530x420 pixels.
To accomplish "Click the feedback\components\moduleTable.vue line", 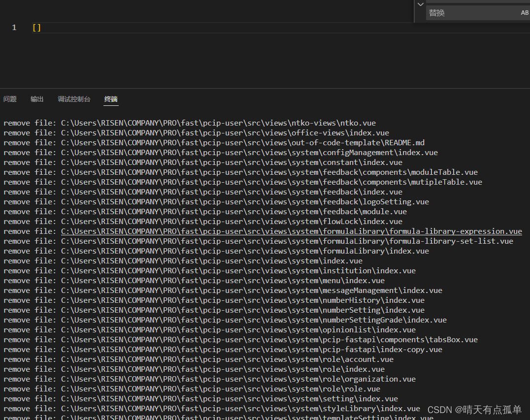I will tap(241, 172).
